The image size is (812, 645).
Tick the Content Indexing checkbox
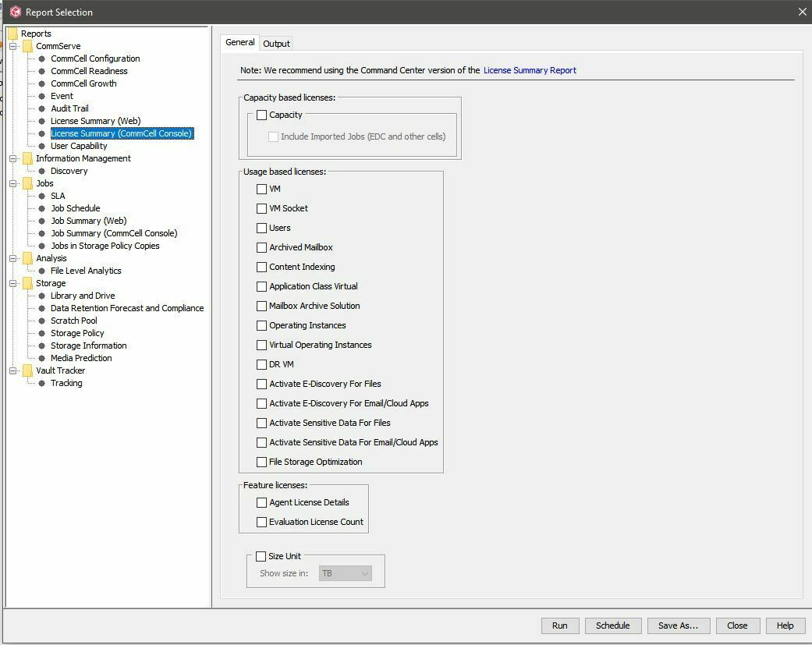pyautogui.click(x=261, y=267)
